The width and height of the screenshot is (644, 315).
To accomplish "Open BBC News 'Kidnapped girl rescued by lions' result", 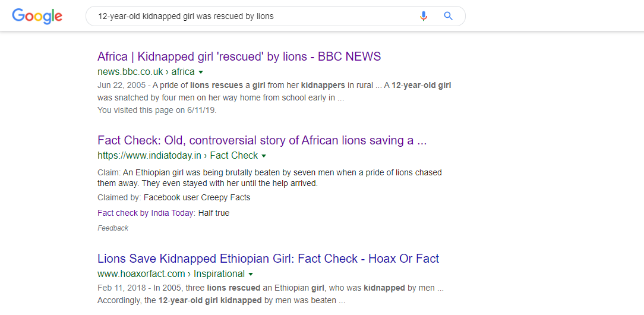I will pyautogui.click(x=239, y=56).
